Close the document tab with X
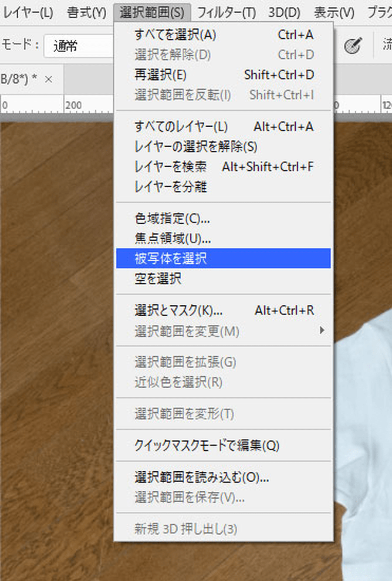This screenshot has height=581, width=392. click(49, 80)
